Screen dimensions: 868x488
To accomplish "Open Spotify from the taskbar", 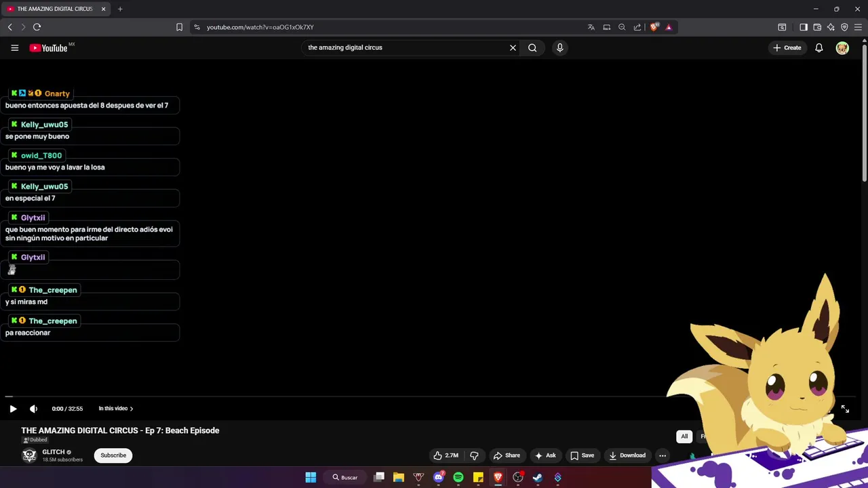I will click(x=458, y=477).
